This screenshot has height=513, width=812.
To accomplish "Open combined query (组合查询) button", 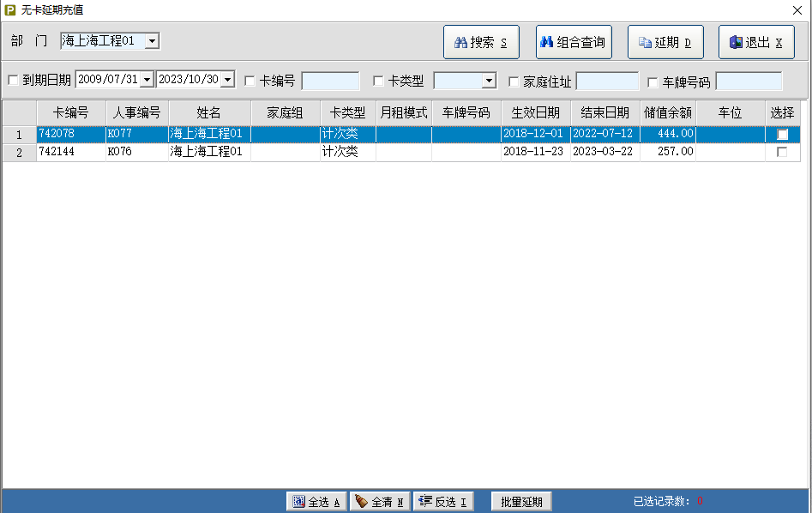I will pyautogui.click(x=573, y=42).
